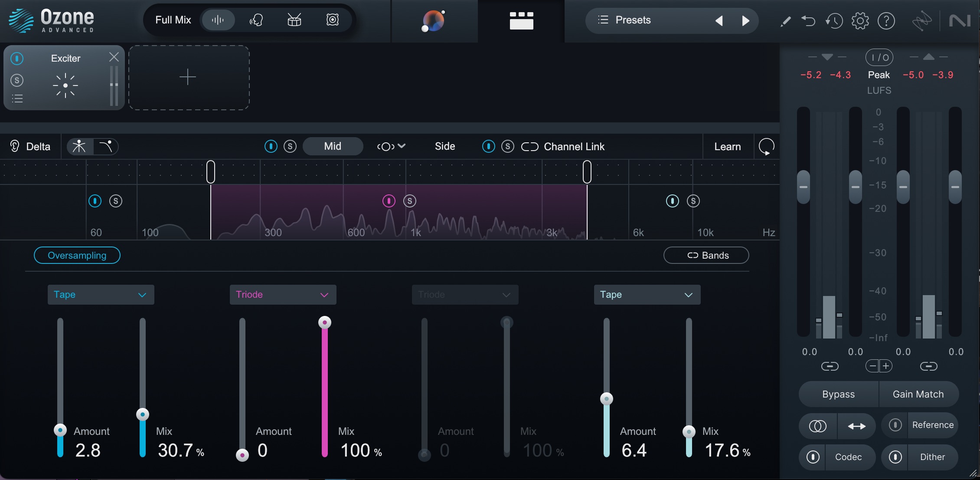Open the Reference panel

pyautogui.click(x=933, y=425)
